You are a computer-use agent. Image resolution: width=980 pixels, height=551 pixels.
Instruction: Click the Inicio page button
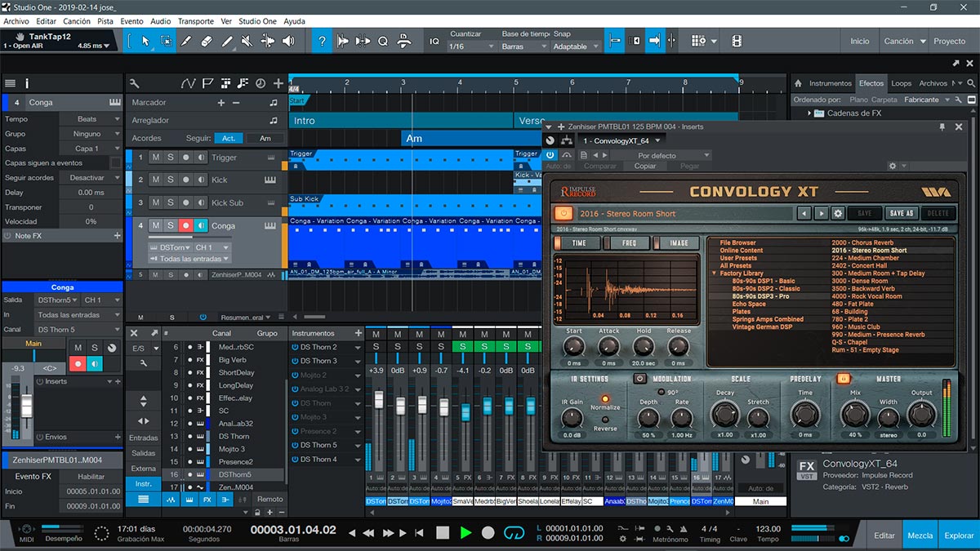pyautogui.click(x=860, y=41)
